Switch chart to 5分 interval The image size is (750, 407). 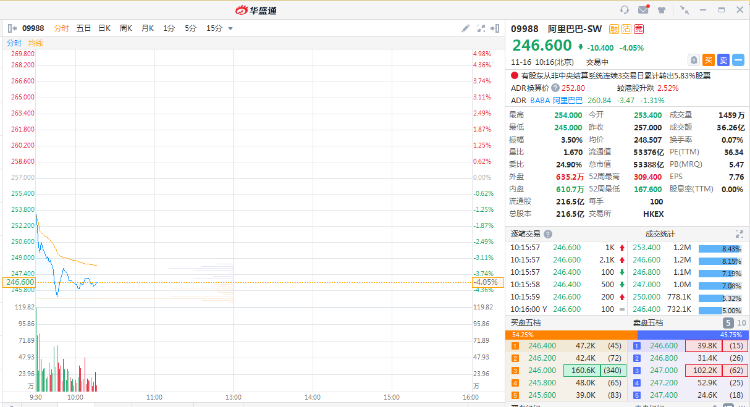190,29
